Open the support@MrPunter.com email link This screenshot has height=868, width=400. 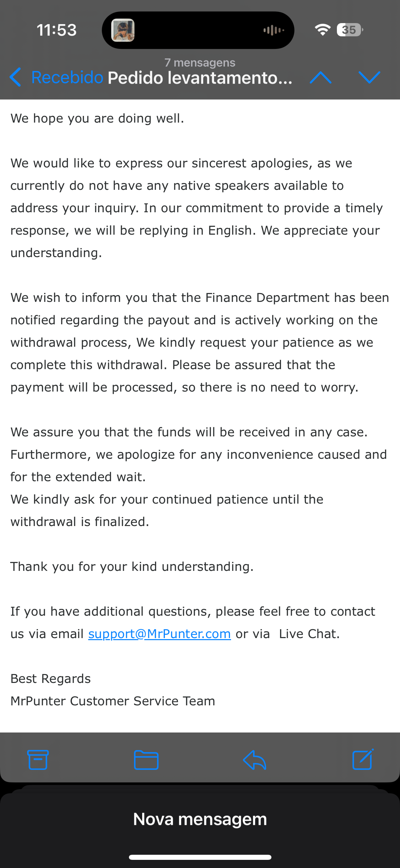click(159, 634)
